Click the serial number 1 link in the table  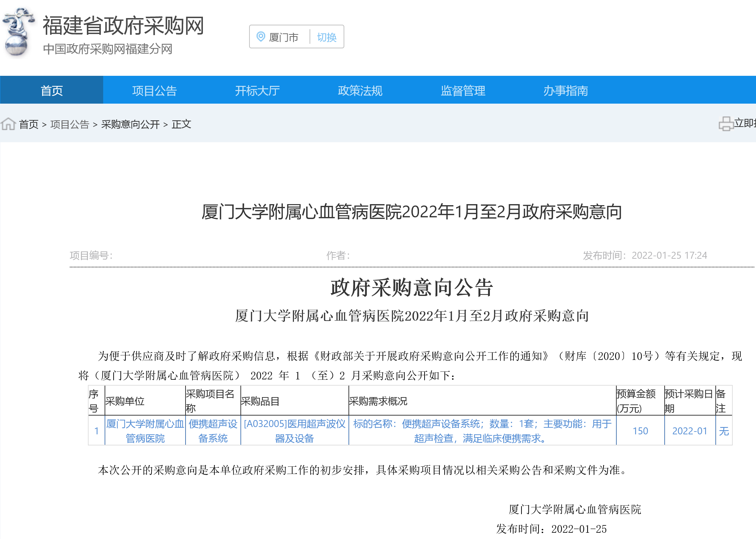[96, 431]
